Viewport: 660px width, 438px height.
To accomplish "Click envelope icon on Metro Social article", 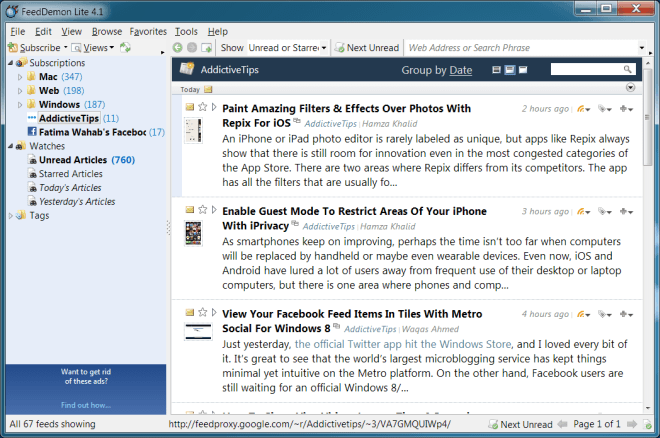I will pyautogui.click(x=189, y=314).
